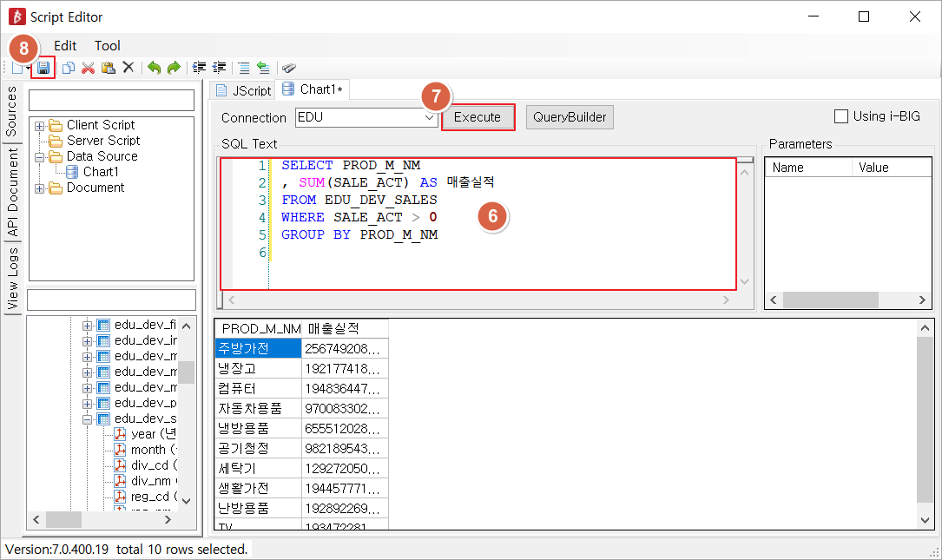Expand the Client Script folder
The width and height of the screenshot is (942, 560).
(x=40, y=126)
